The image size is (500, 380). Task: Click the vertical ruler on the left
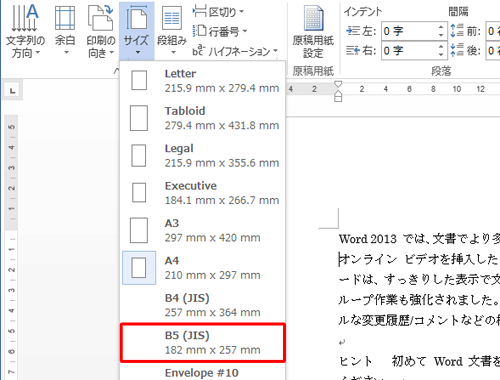click(11, 247)
